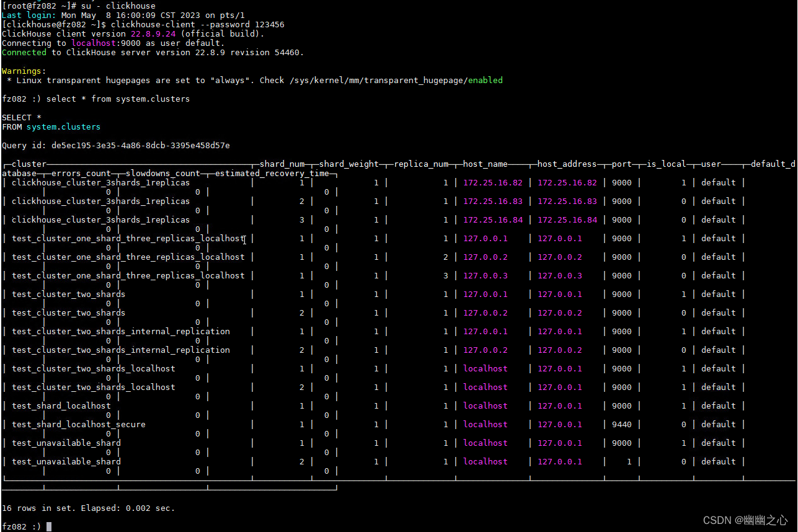Click is_local value 0 in port 9440 row
Viewport: 798px width, 532px height.
[x=684, y=424]
